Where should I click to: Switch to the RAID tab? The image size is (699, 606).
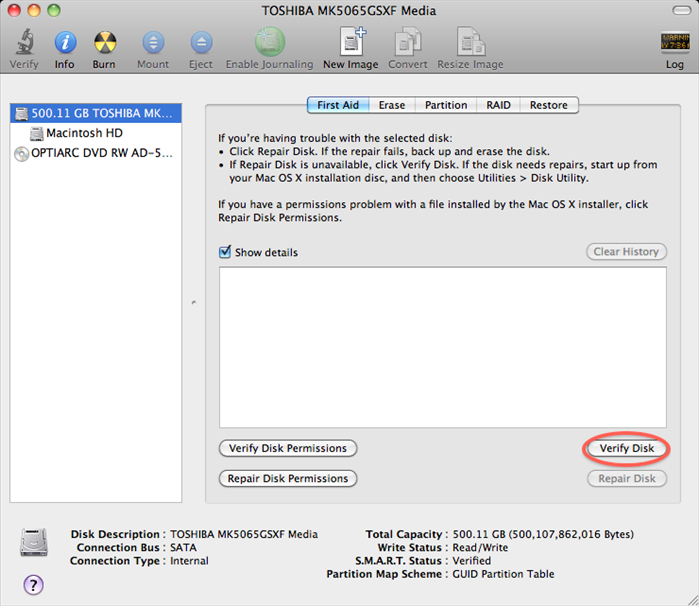coord(498,105)
